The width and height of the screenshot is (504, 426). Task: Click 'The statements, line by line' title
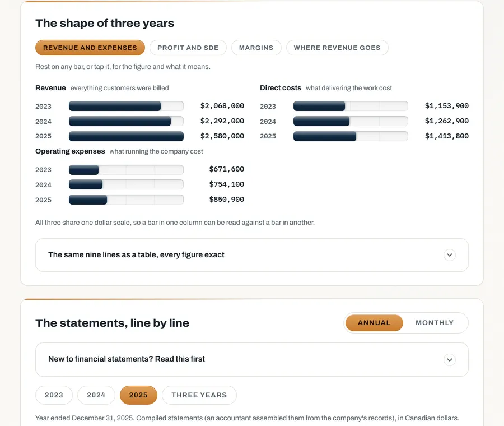[112, 323]
